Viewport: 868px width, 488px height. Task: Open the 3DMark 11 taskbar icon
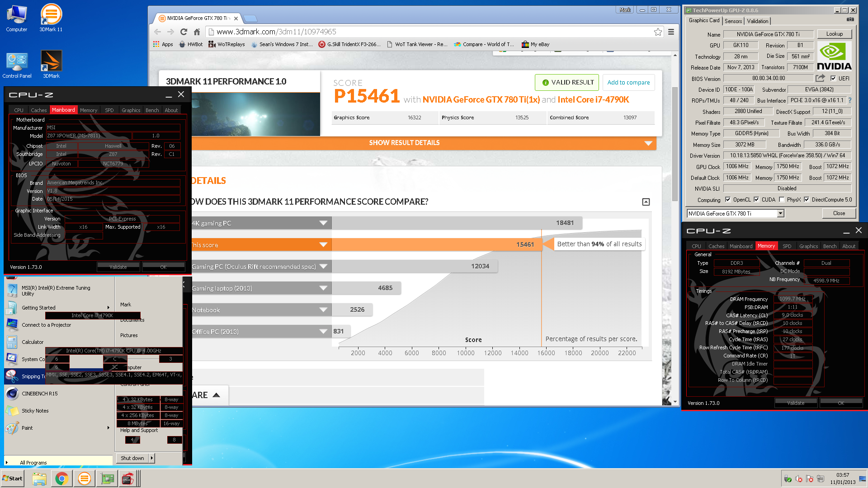tap(85, 479)
